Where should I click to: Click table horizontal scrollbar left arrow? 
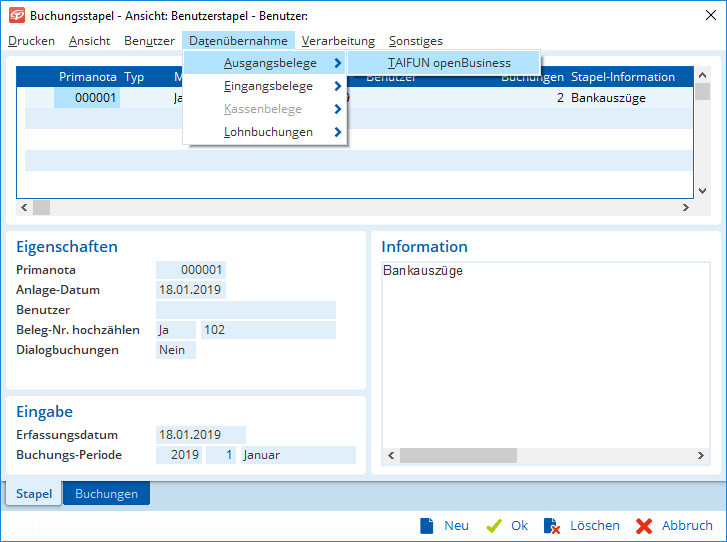pos(24,208)
